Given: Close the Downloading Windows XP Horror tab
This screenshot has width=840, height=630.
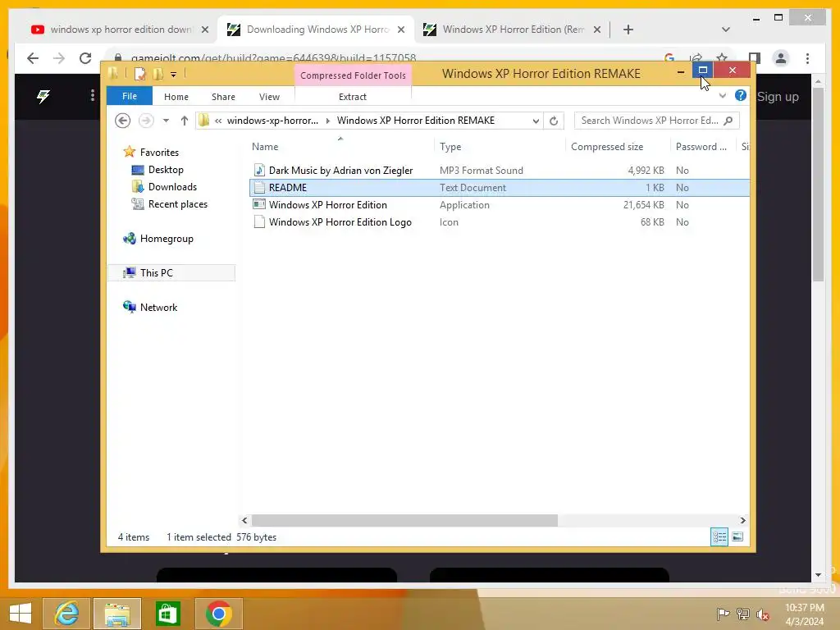Looking at the screenshot, I should [400, 30].
